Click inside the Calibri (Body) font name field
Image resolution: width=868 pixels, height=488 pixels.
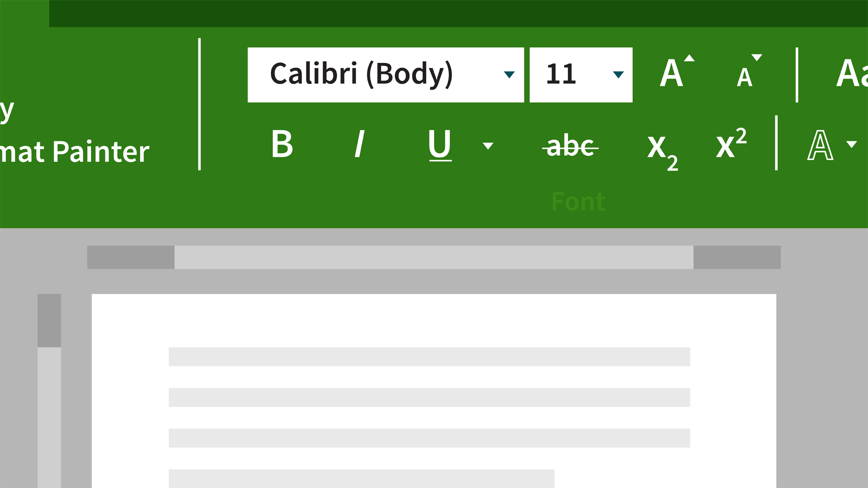pos(386,75)
